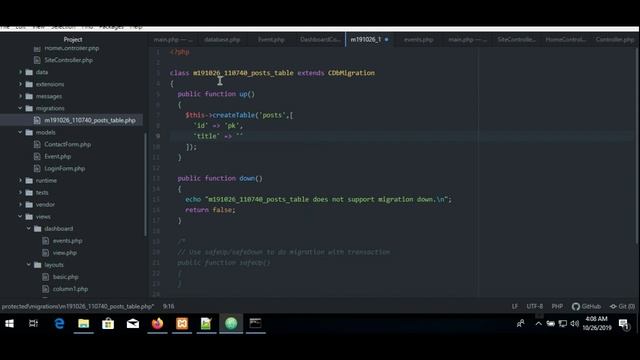
Task: Show hidden system tray icons
Action: point(538,324)
